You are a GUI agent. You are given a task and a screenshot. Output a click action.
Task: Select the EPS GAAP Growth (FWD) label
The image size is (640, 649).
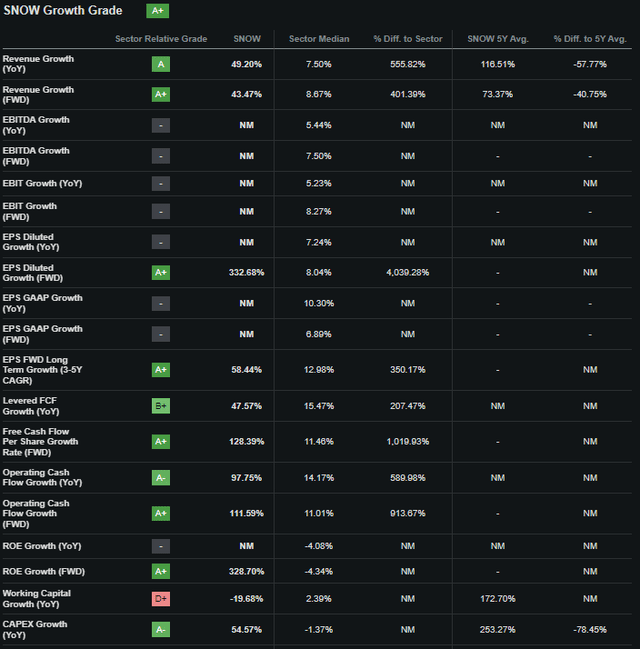(x=43, y=334)
